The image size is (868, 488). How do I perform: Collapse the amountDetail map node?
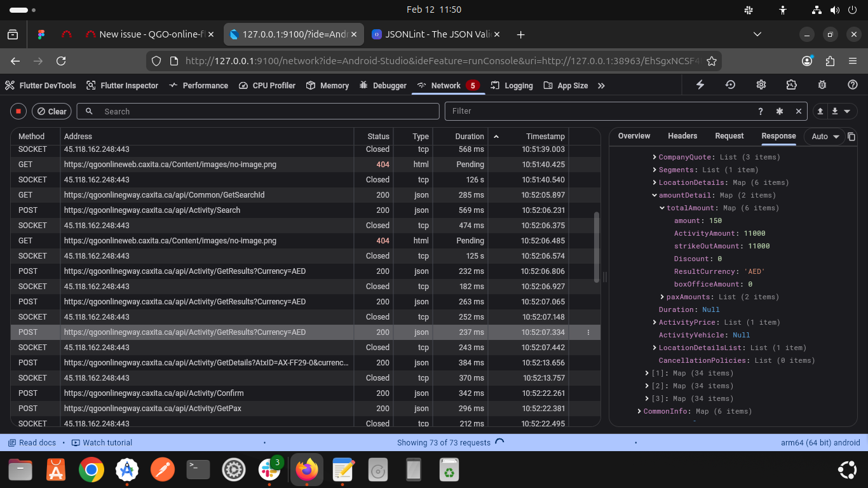pos(654,196)
